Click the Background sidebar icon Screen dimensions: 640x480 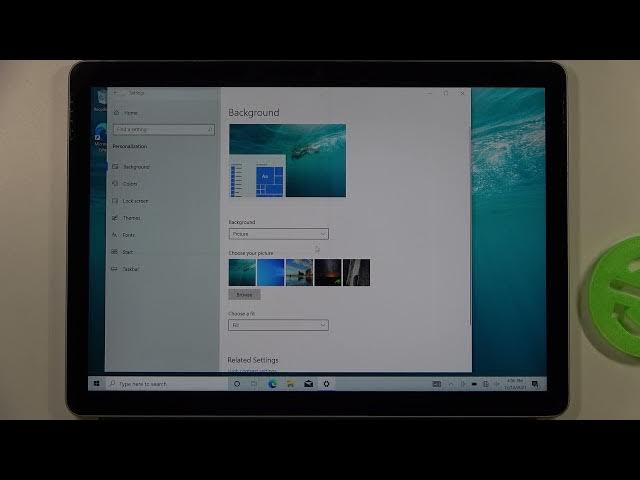tap(114, 167)
